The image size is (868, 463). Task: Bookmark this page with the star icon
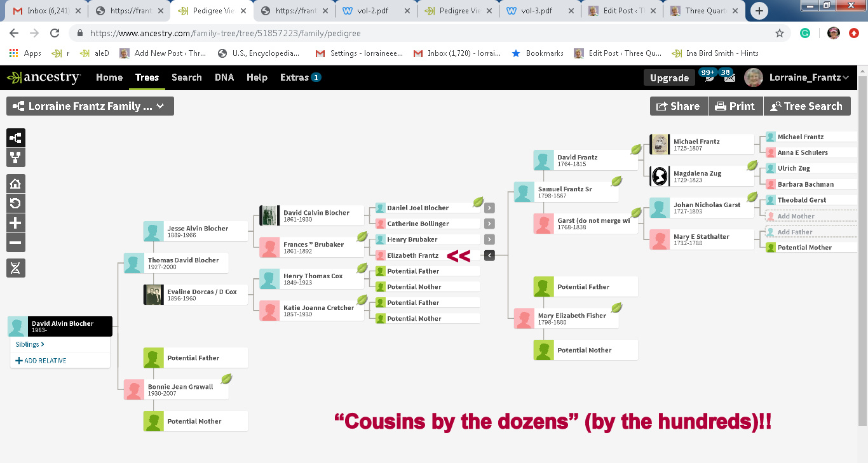point(779,34)
